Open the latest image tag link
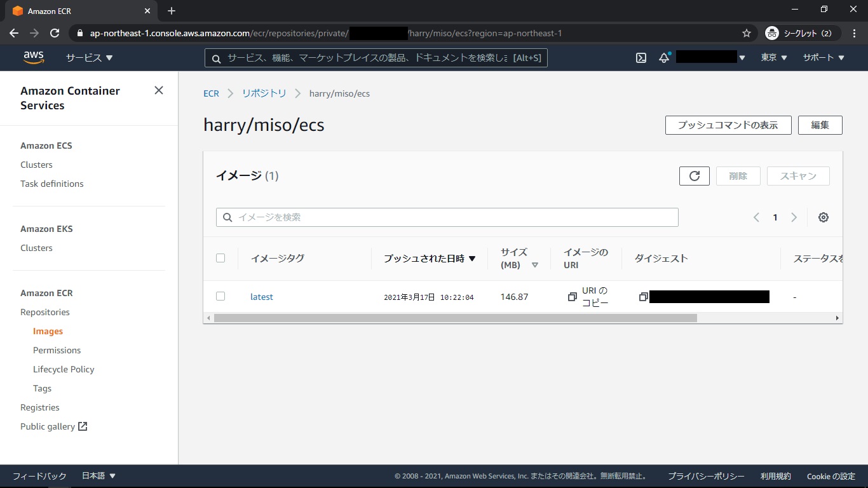Image resolution: width=868 pixels, height=488 pixels. [x=262, y=297]
